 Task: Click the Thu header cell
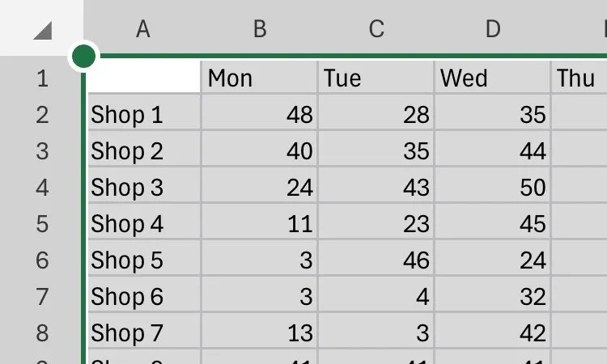pos(579,78)
